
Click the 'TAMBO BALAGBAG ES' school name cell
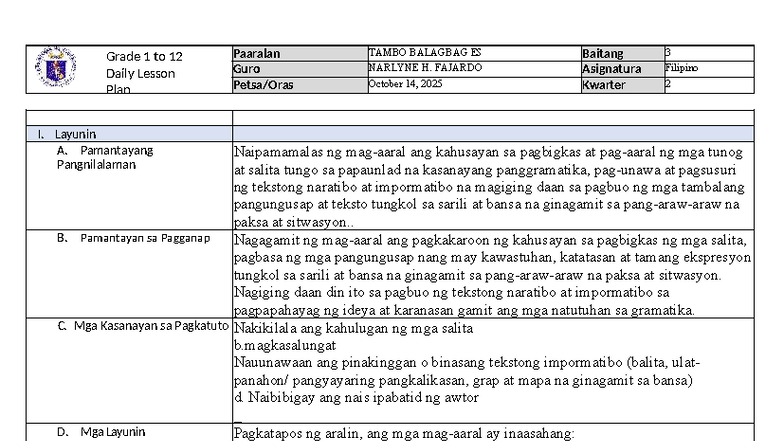474,54
